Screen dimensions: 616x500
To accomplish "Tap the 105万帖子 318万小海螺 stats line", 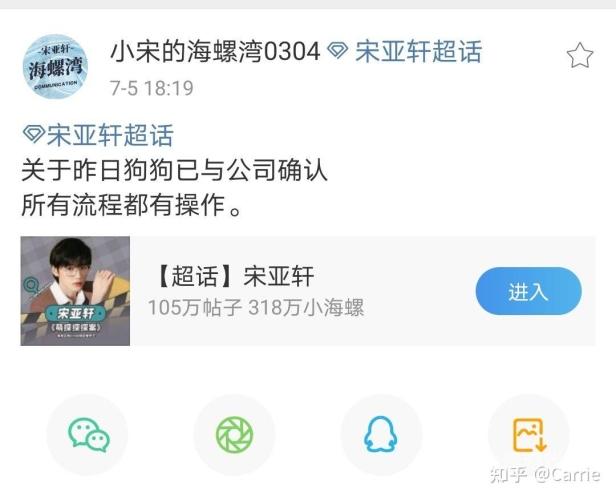I will point(256,308).
